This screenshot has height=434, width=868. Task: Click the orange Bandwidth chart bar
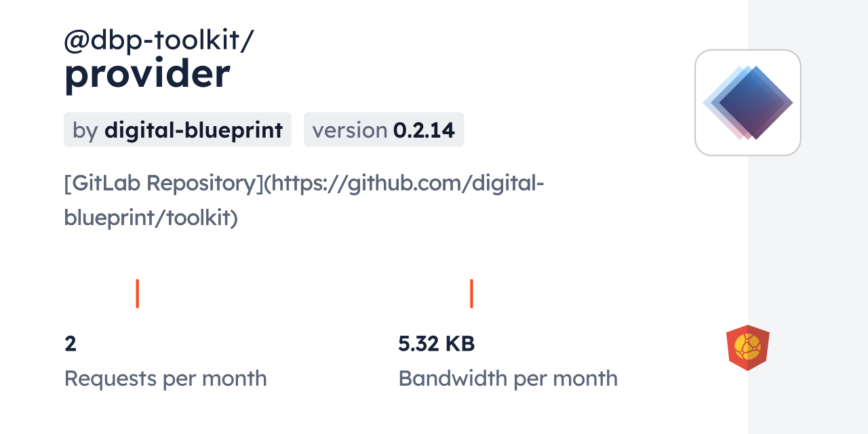click(x=471, y=293)
